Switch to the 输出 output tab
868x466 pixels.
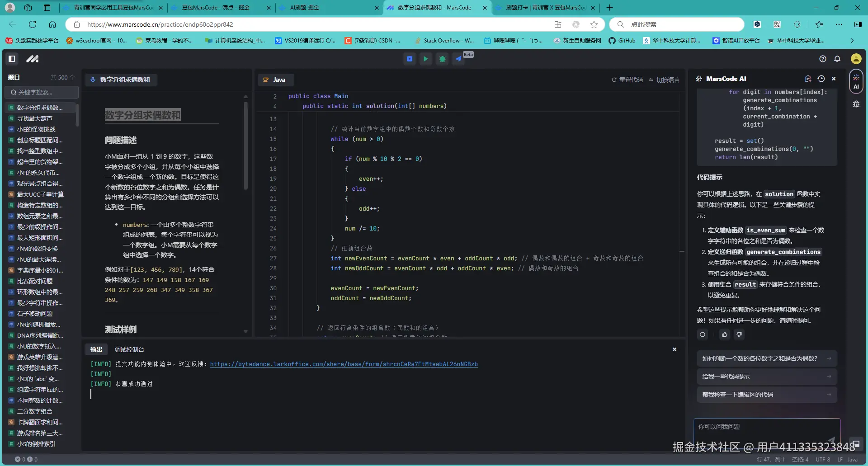[x=96, y=349]
